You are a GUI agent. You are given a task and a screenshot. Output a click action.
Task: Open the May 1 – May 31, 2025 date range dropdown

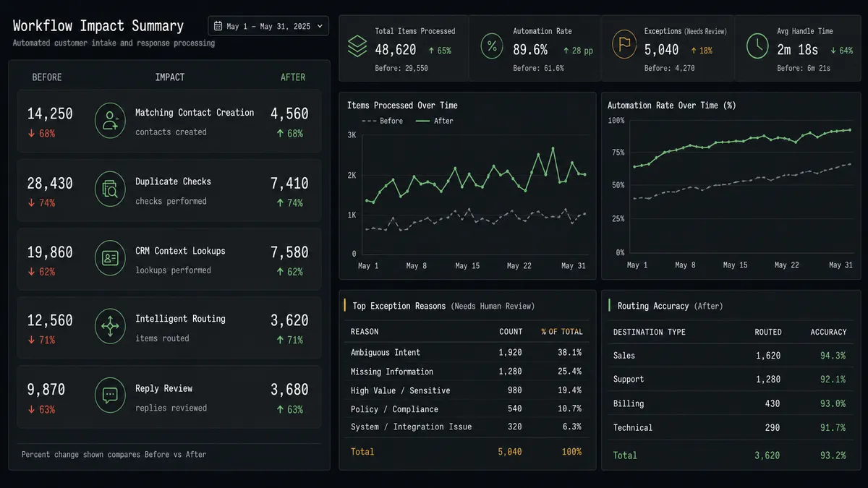click(268, 26)
